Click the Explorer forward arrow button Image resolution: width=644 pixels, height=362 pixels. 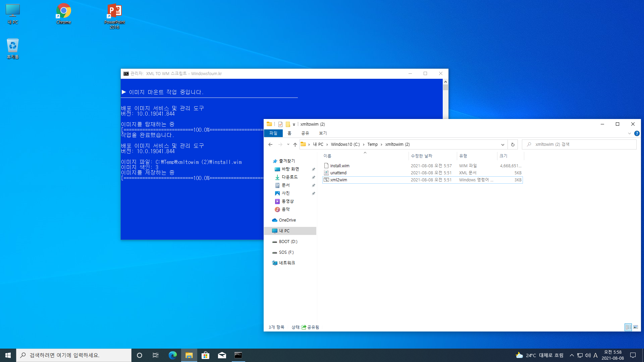280,144
